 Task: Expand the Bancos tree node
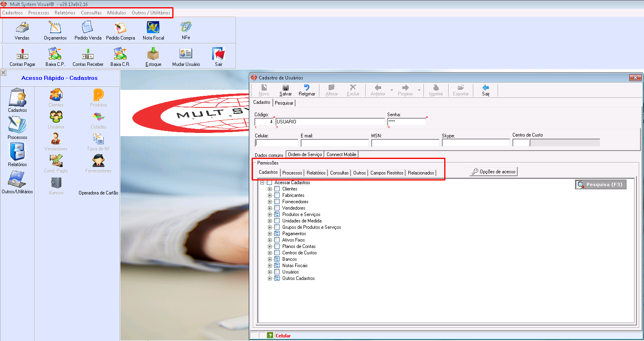tap(270, 259)
